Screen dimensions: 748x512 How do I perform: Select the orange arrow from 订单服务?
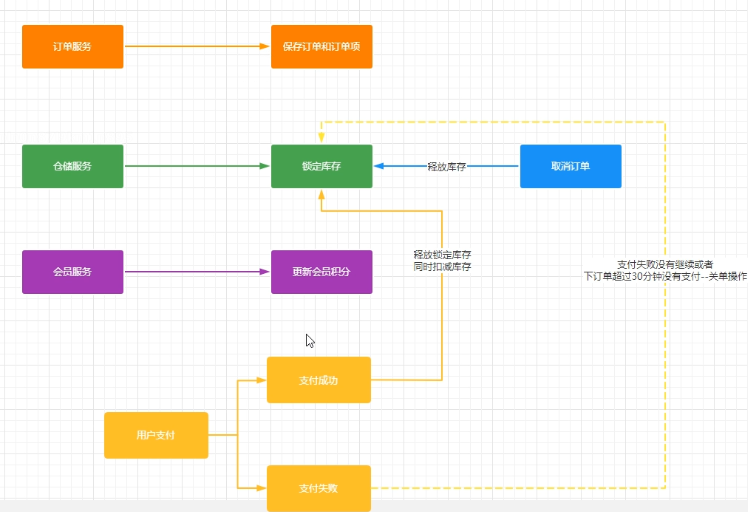(x=197, y=46)
